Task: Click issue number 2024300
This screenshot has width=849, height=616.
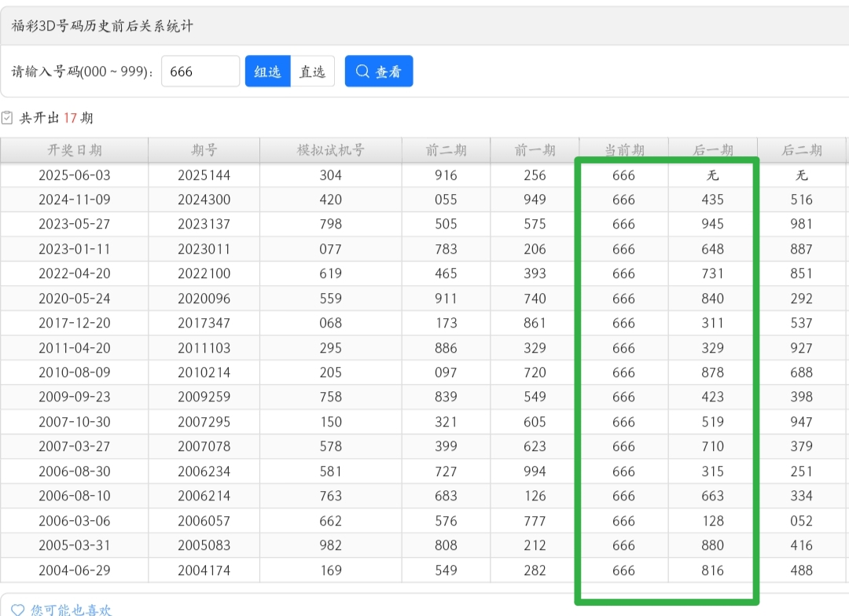Action: 204,200
